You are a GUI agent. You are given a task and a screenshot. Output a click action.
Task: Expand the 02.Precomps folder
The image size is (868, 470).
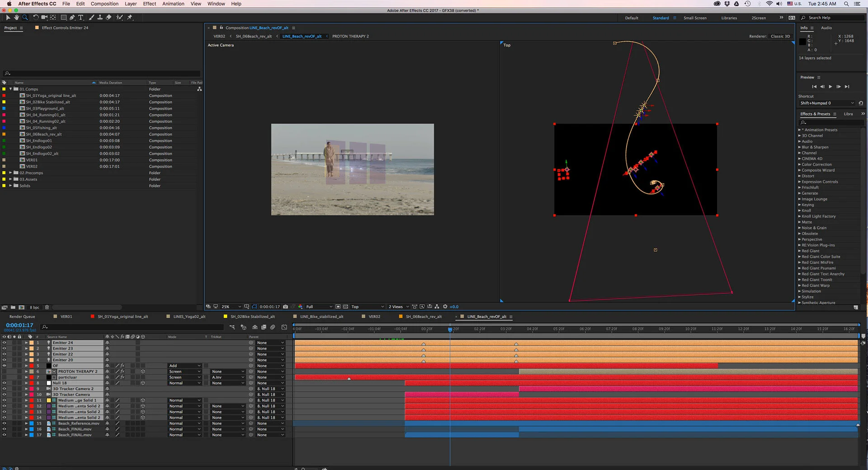pyautogui.click(x=10, y=173)
